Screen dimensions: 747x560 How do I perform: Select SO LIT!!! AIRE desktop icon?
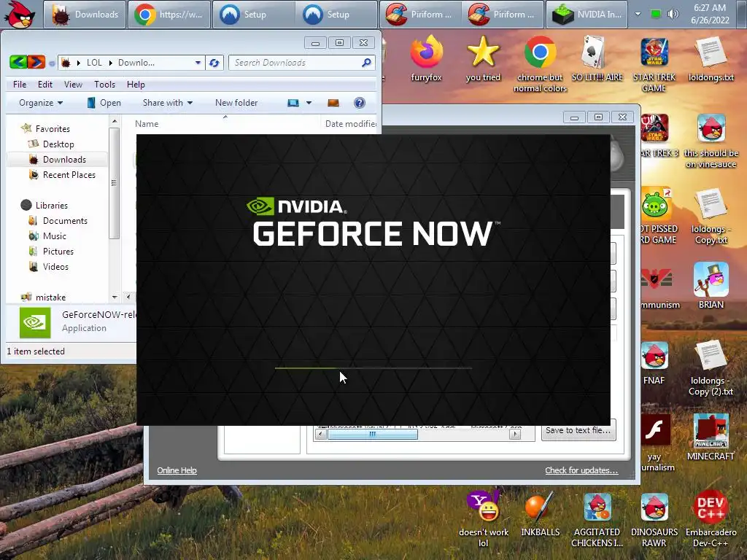click(597, 59)
